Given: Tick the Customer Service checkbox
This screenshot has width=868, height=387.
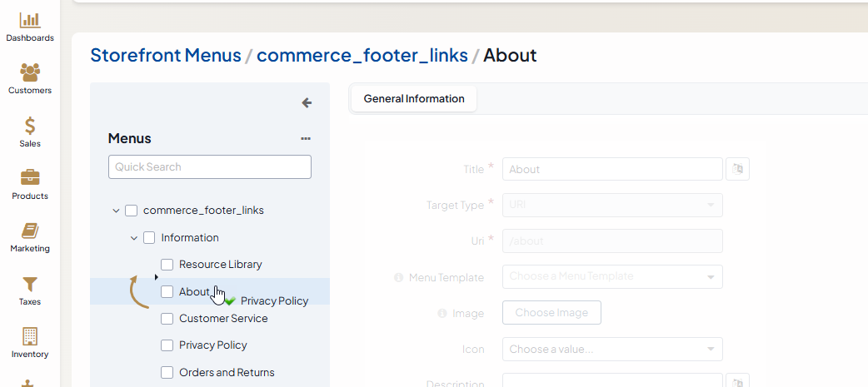Looking at the screenshot, I should 167,319.
